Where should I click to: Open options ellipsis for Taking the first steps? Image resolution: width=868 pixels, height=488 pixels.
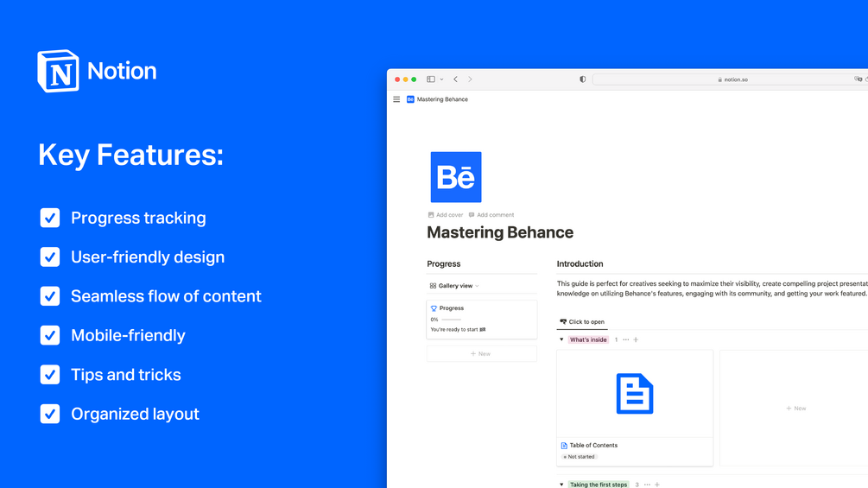[x=647, y=485]
